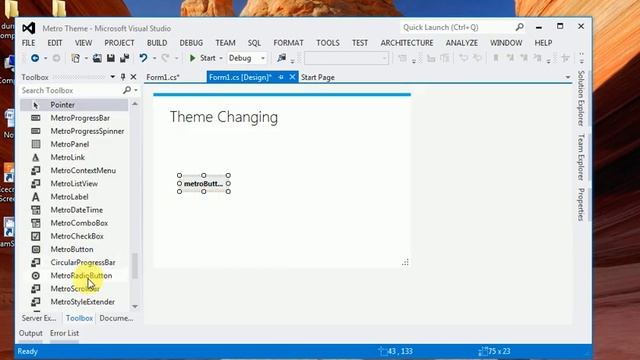
Task: Select the metroButton control on the form
Action: click(x=204, y=184)
